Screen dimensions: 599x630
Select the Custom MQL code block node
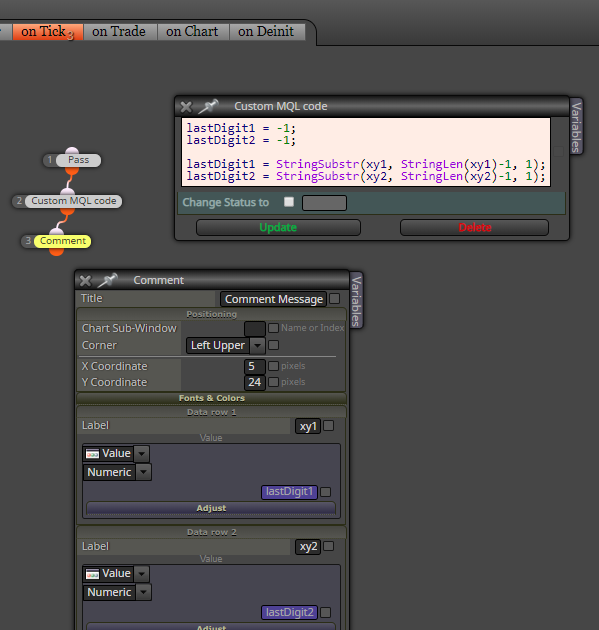pyautogui.click(x=74, y=201)
